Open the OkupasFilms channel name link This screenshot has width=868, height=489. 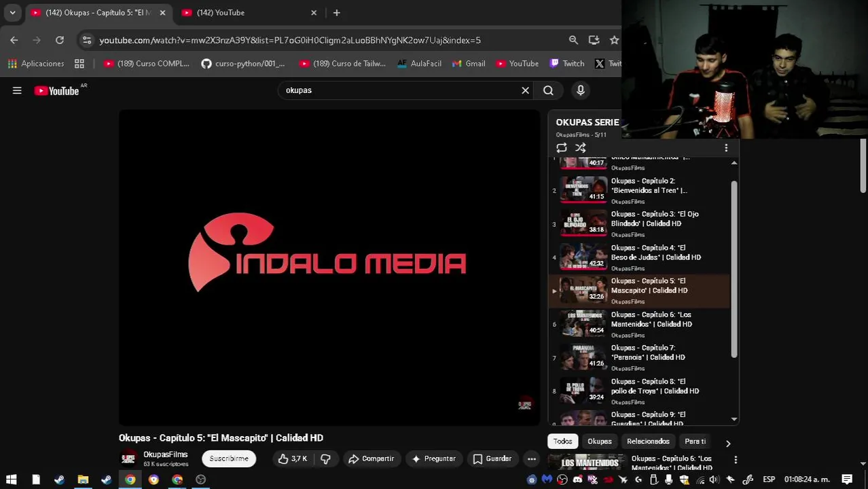(x=165, y=454)
